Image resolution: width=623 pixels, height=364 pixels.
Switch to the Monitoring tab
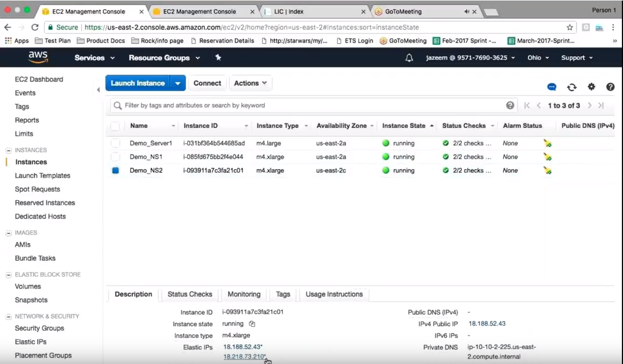[244, 294]
